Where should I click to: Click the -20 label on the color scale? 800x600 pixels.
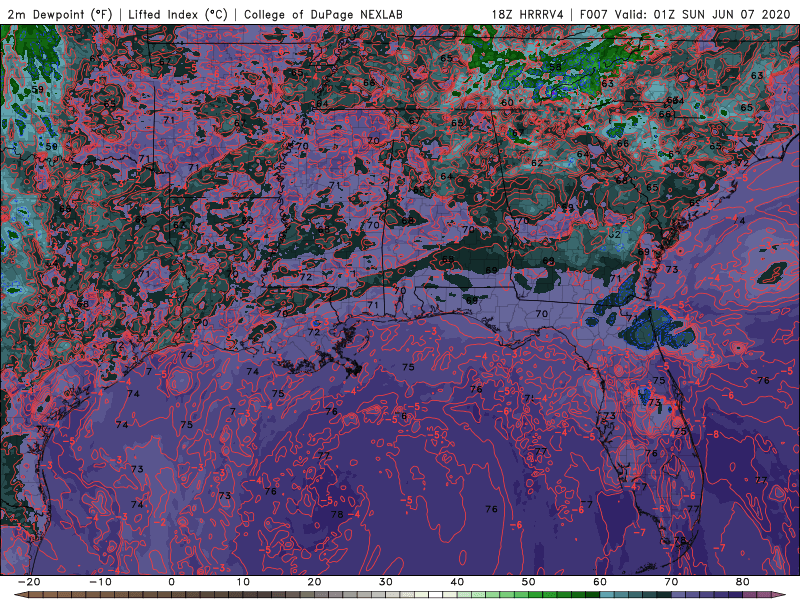(x=29, y=582)
